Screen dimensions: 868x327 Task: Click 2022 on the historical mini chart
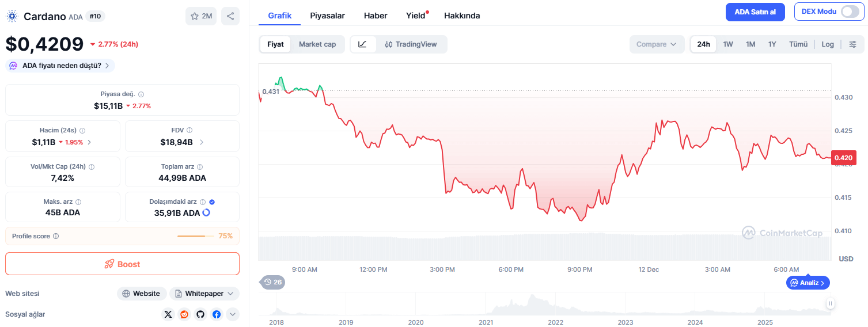click(555, 322)
